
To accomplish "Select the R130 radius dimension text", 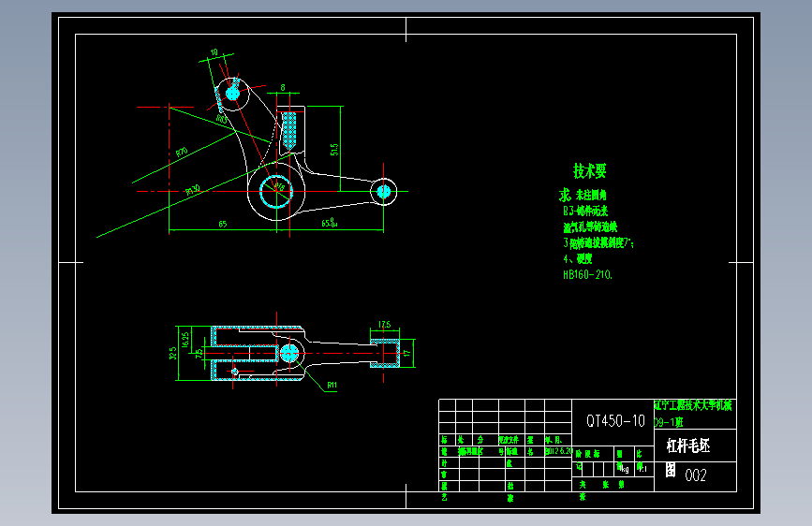I will pyautogui.click(x=193, y=189).
